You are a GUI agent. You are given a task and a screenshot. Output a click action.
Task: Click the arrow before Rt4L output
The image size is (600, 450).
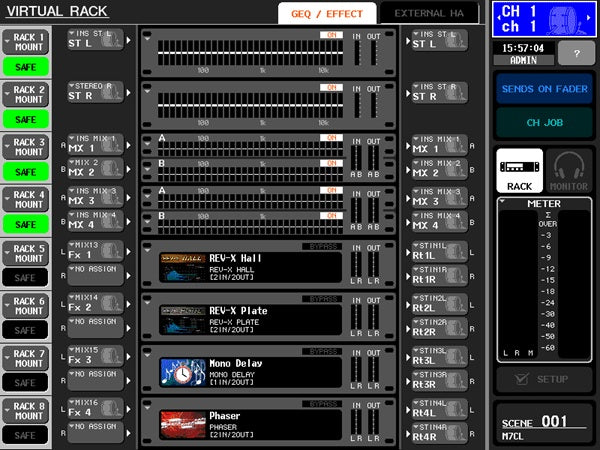[x=408, y=409]
